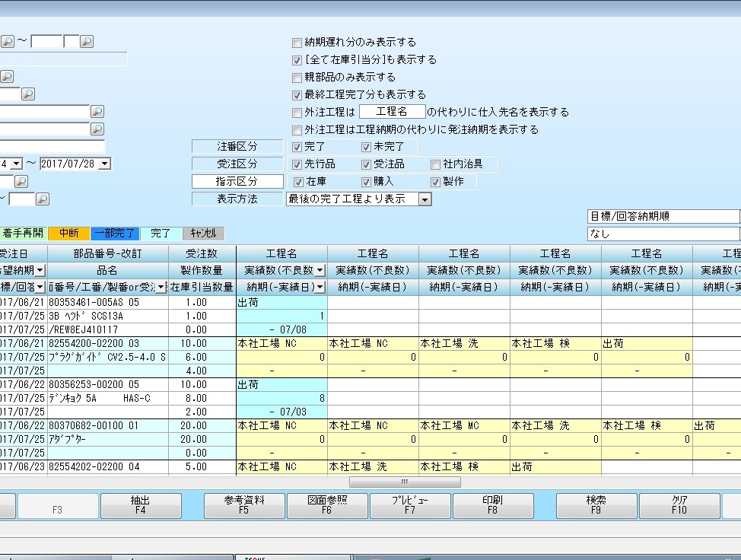This screenshot has width=741, height=560.
Task: Toggle the 社内治具 checkbox
Action: coord(436,164)
